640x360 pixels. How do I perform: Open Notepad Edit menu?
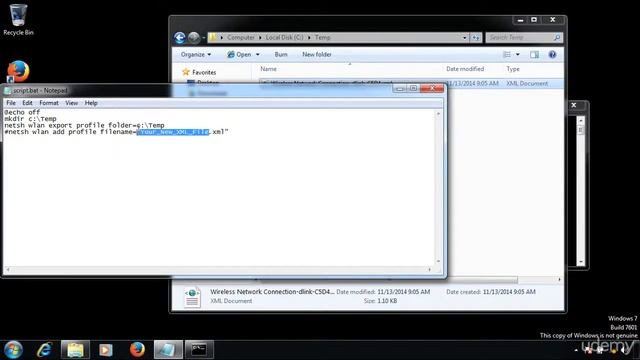pyautogui.click(x=27, y=103)
